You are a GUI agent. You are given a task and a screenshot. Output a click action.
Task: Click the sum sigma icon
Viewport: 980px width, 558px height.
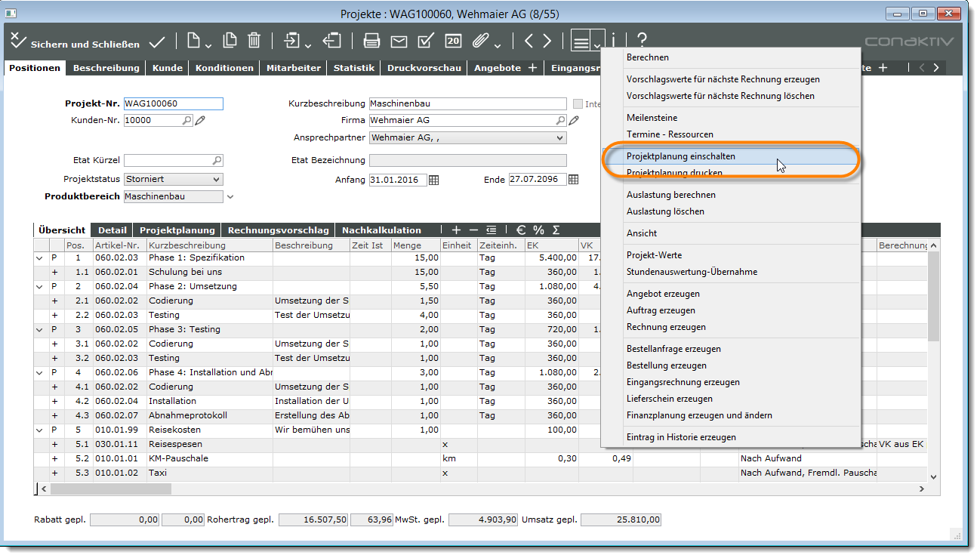[x=556, y=230]
